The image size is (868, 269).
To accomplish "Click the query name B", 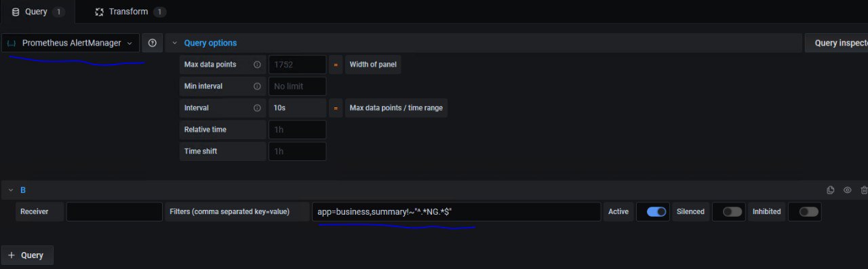I will click(23, 190).
